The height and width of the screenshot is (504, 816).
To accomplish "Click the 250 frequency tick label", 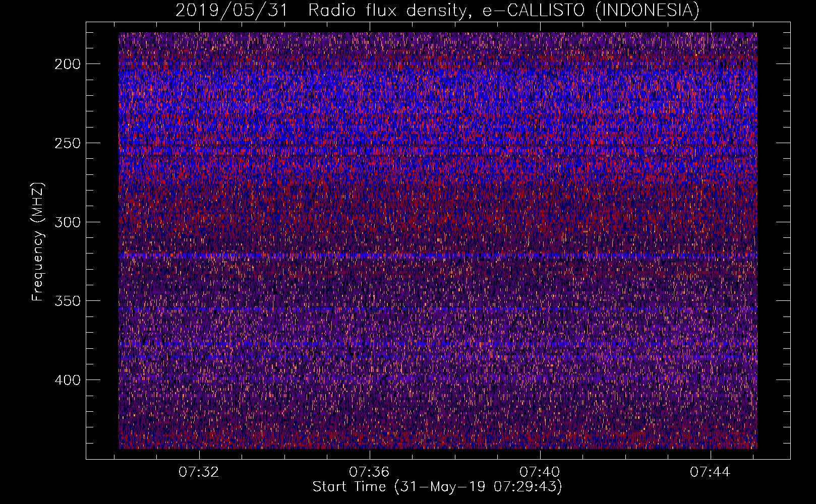I will point(68,143).
